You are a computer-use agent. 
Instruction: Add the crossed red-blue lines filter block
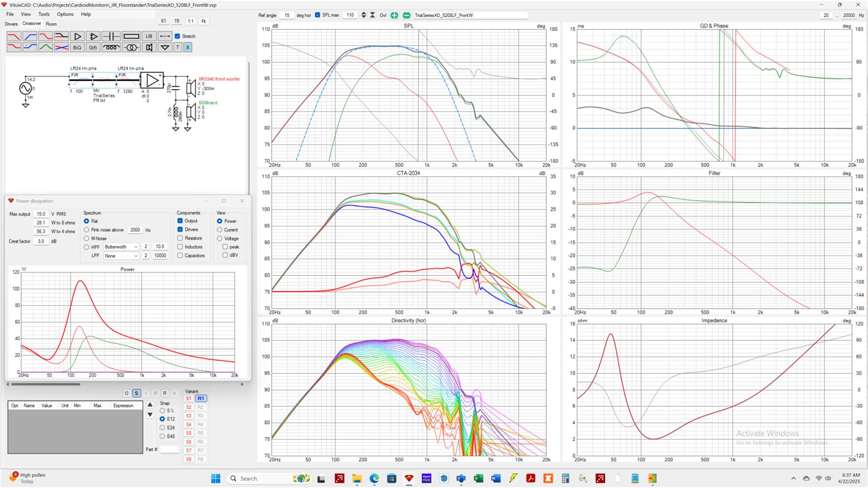(61, 47)
